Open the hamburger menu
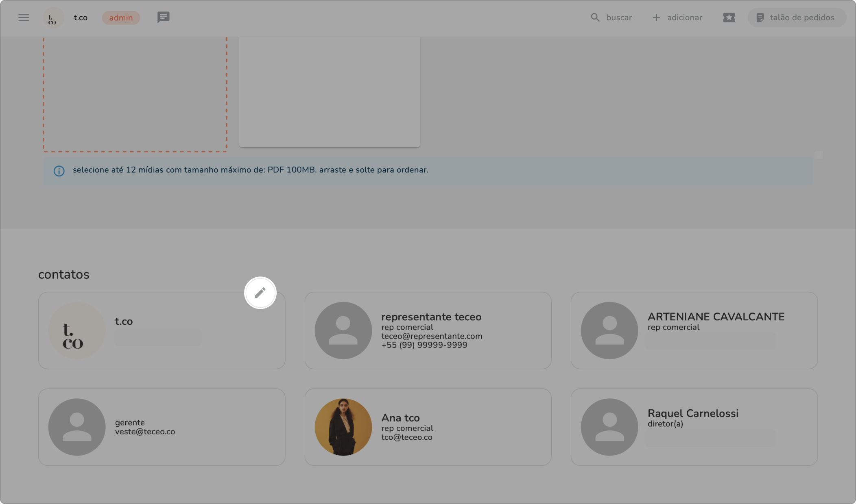 pos(24,17)
